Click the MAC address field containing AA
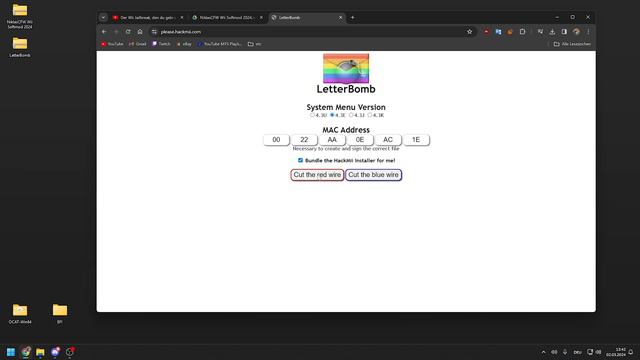Viewport: 640px width, 360px height. pos(332,140)
